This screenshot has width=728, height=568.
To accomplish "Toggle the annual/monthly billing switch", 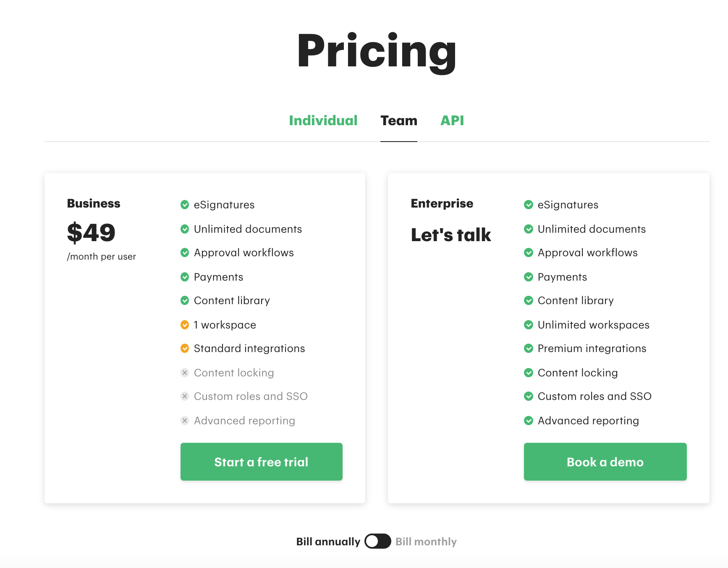I will [378, 541].
